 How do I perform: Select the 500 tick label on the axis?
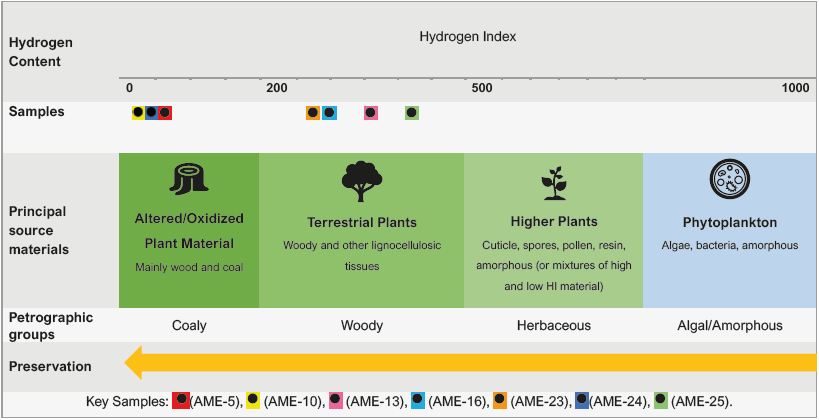coord(482,88)
